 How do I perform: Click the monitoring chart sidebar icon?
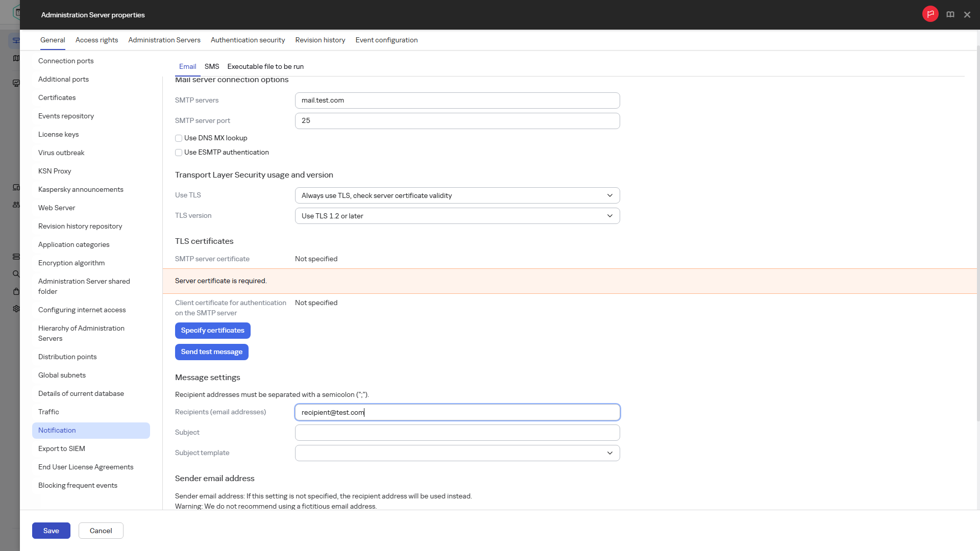(16, 83)
